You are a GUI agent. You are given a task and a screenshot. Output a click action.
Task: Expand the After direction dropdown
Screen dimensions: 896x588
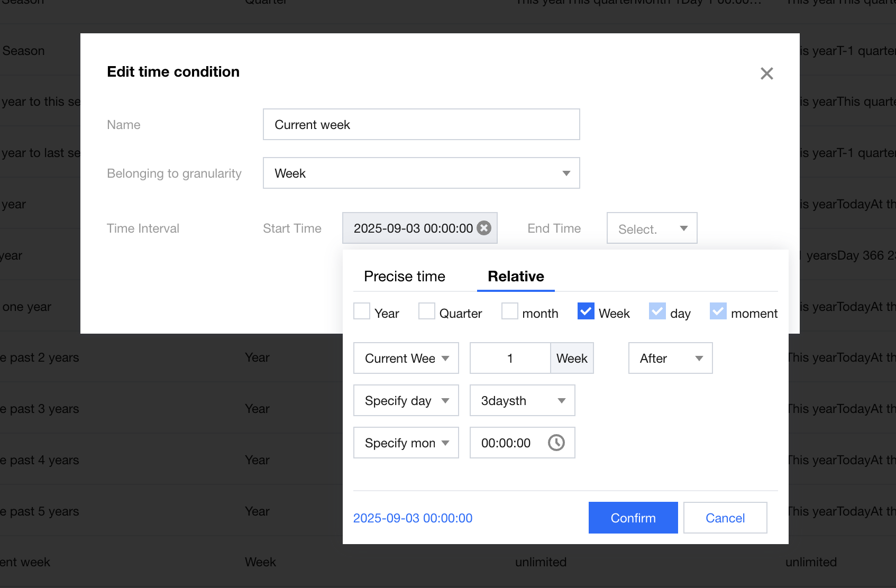click(670, 358)
